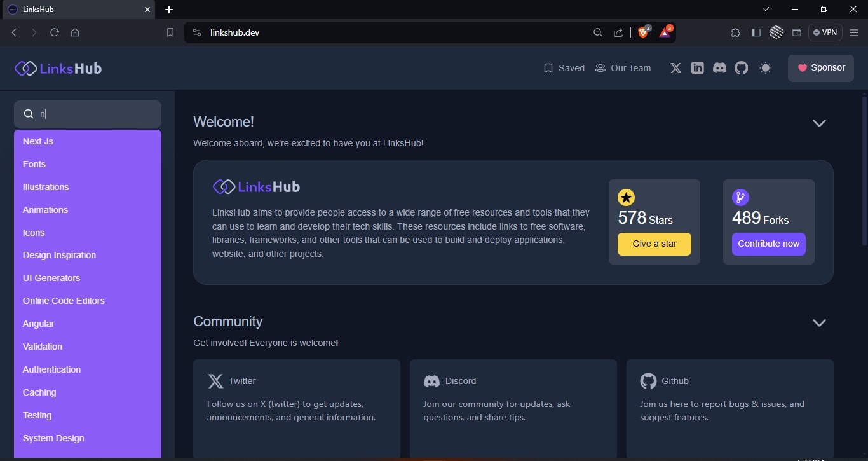
Task: Click the yellow star icon above Stars
Action: [x=626, y=197]
